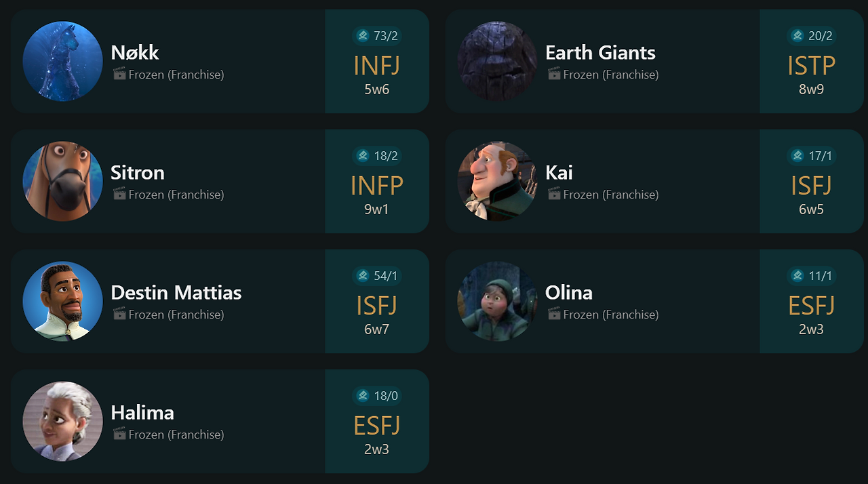Screen dimensions: 868x484
Task: Open Earth Giants' avatar thumbnail
Action: [497, 61]
